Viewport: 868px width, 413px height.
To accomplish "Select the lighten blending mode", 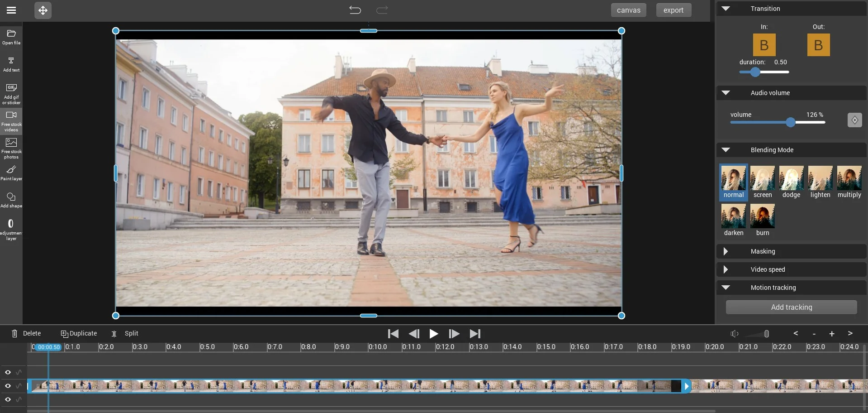I will 820,182.
